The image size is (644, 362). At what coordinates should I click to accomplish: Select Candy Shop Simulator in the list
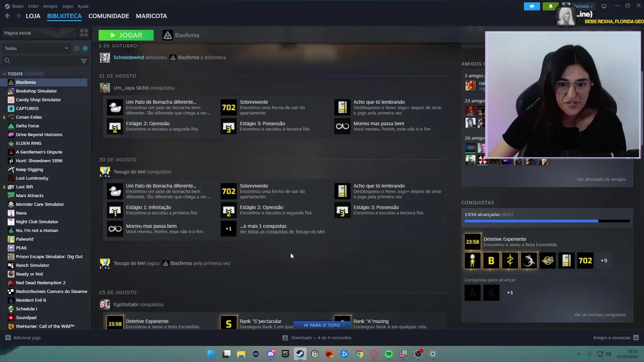pyautogui.click(x=38, y=100)
